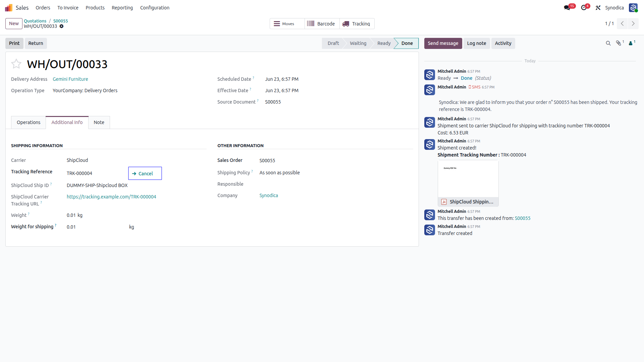Open the attachments paperclip icon
Image resolution: width=644 pixels, height=362 pixels.
point(619,43)
